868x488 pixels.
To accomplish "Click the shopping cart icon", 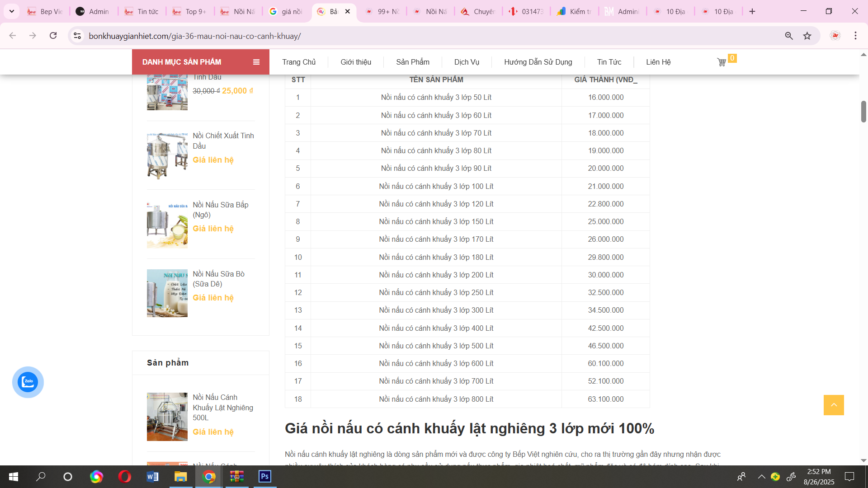I will [x=722, y=62].
